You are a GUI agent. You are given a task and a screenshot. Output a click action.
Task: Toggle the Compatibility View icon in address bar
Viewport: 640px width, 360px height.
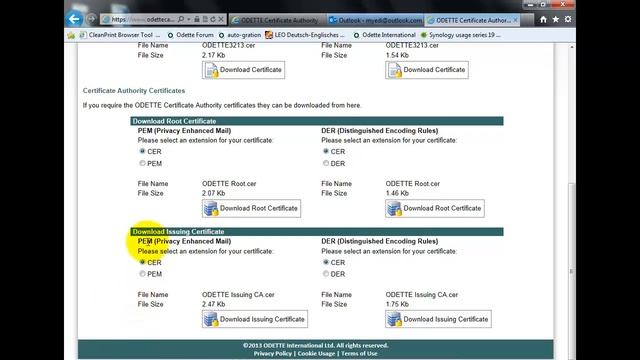(x=205, y=19)
